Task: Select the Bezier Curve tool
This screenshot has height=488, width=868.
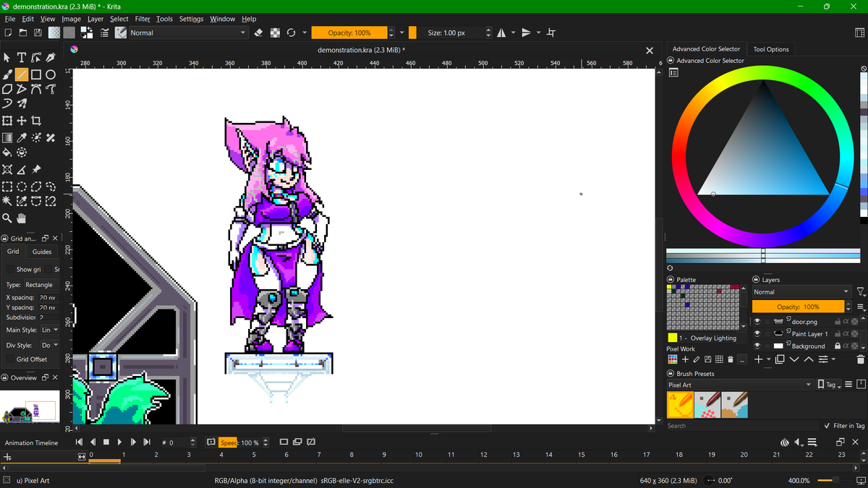Action: coord(36,90)
